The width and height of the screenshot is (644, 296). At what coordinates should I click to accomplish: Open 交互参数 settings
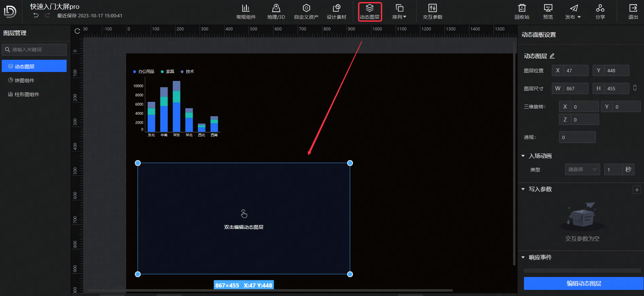tap(433, 12)
